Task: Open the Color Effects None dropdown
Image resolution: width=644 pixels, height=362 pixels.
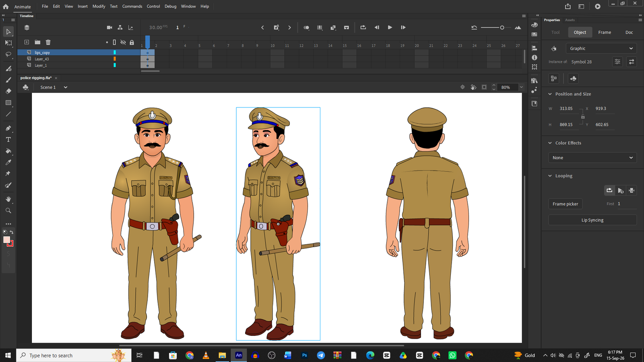Action: 592,158
